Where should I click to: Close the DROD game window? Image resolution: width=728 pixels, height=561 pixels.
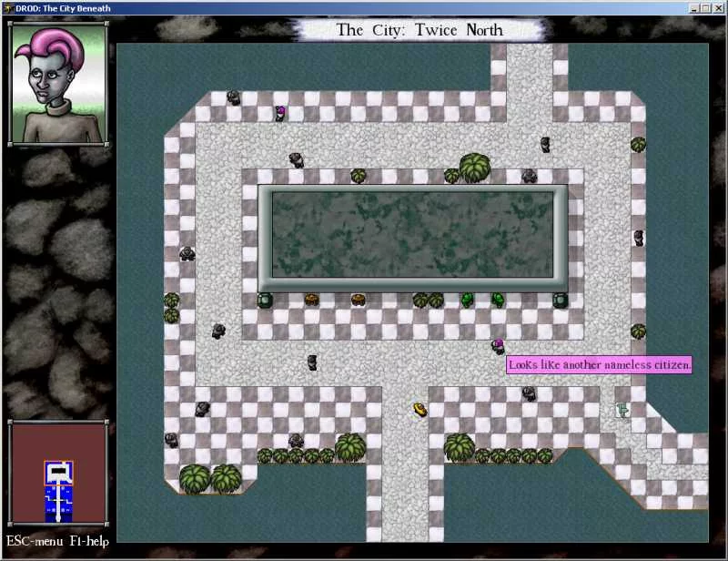[718, 8]
